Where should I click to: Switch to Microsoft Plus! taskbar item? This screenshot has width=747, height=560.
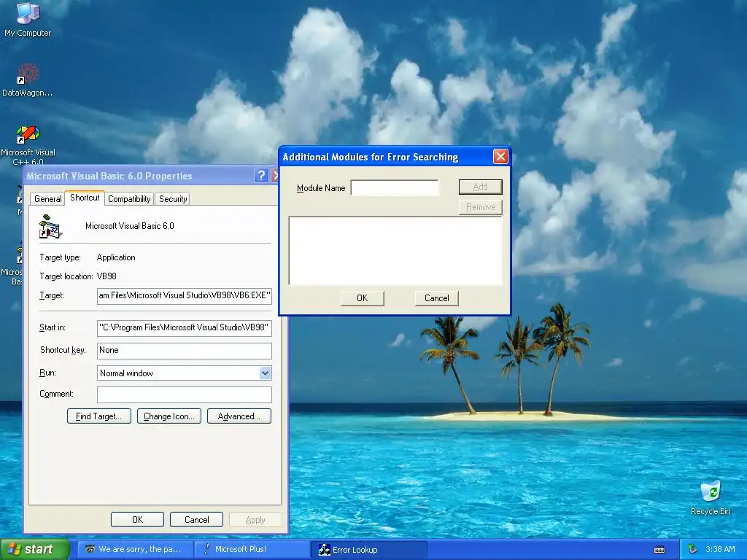point(252,550)
